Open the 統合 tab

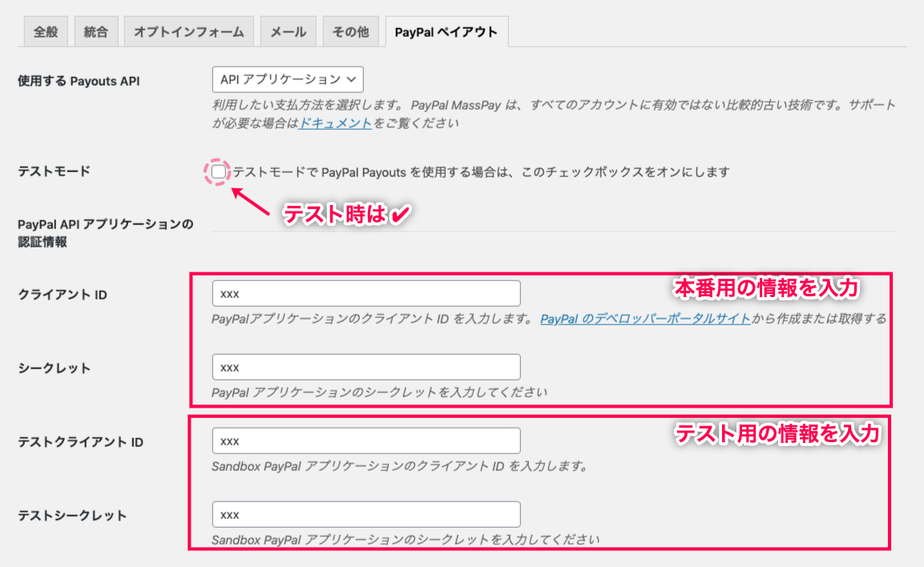click(x=96, y=32)
